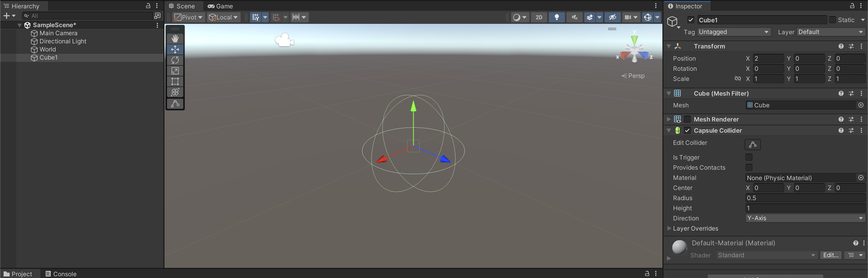Disable the Capsule Collider checkbox

point(687,131)
